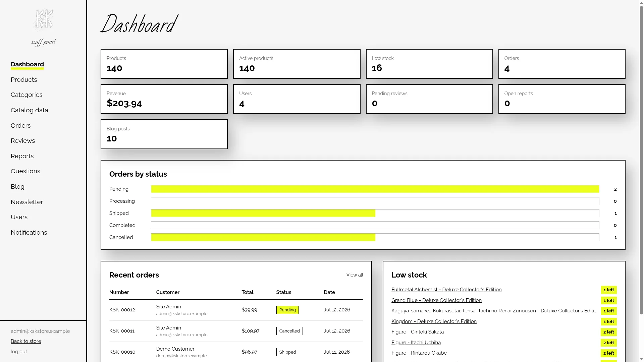
Task: Click the Status column header
Action: click(284, 292)
